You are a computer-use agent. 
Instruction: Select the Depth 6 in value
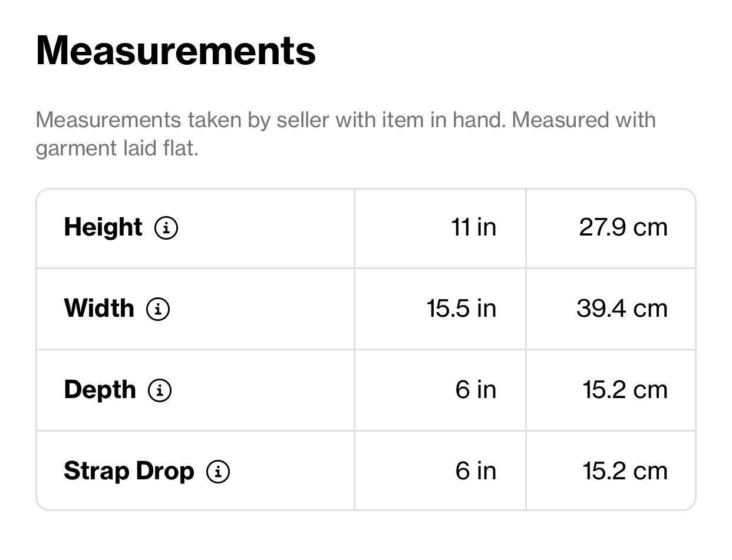(476, 390)
